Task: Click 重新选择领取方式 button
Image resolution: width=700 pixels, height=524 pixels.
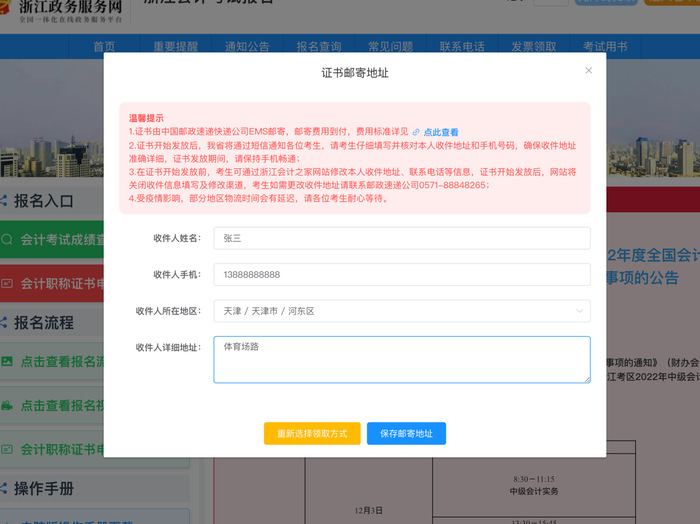Action: pos(311,434)
